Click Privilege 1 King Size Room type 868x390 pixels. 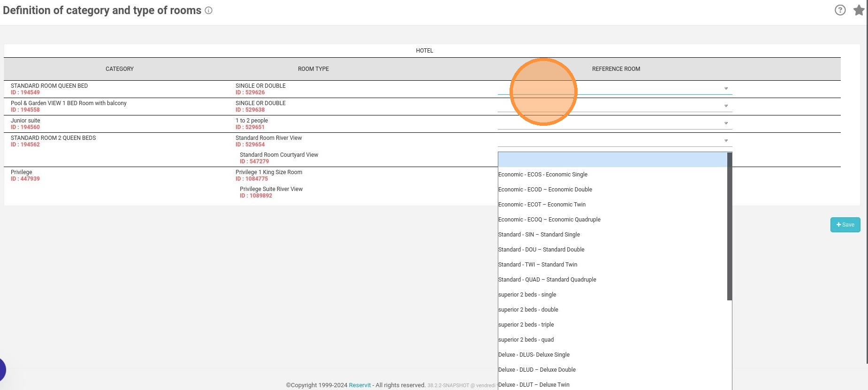(x=269, y=172)
